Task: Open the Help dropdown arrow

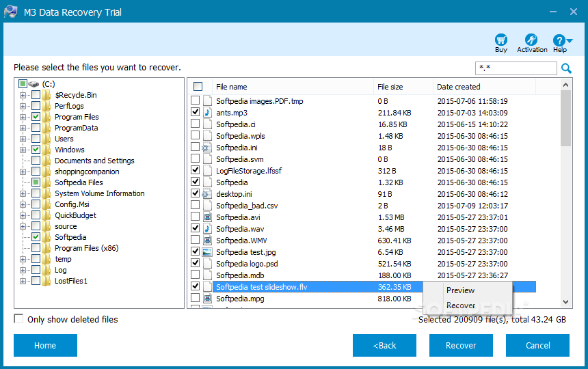Action: pyautogui.click(x=570, y=40)
